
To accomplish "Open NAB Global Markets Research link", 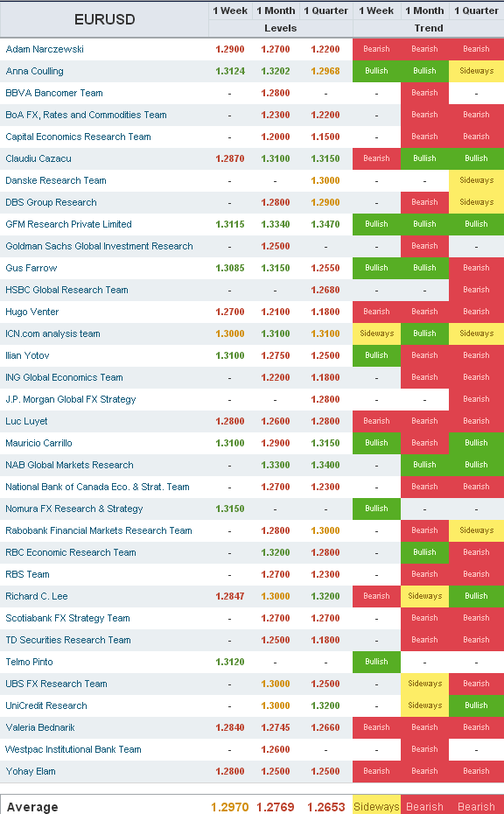I will pyautogui.click(x=69, y=465).
